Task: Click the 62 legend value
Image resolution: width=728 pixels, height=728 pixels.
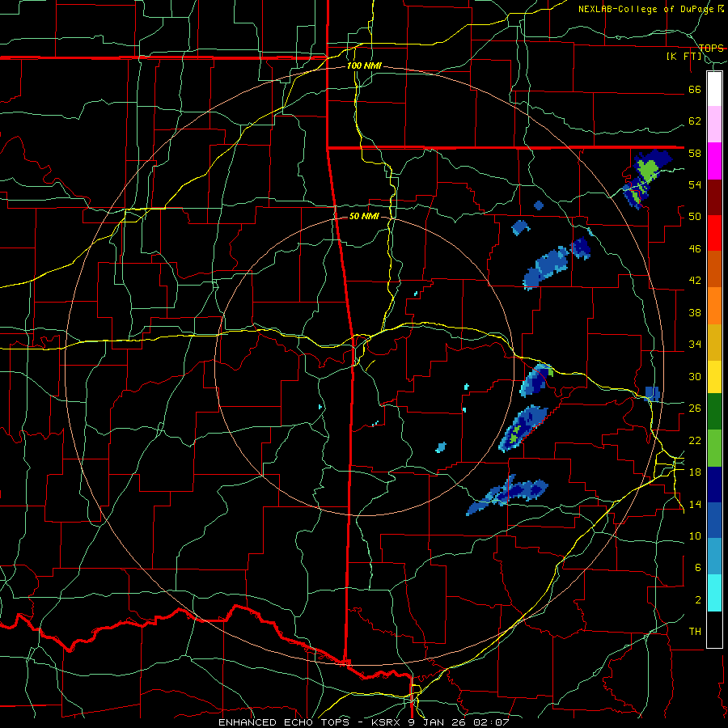Action: (x=695, y=121)
